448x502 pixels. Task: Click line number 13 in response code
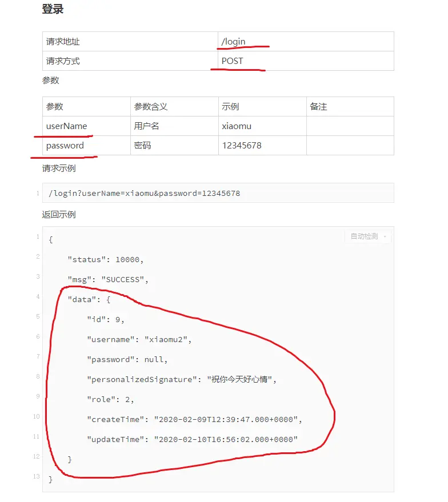pos(36,476)
